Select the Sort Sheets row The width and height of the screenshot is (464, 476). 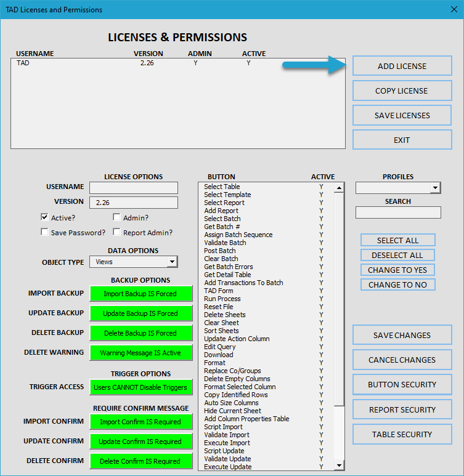click(266, 331)
